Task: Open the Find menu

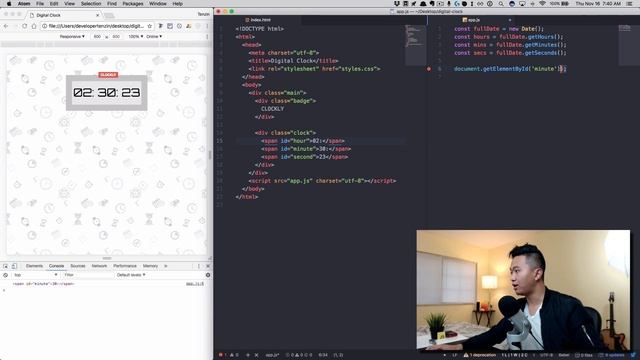Action: [112, 4]
